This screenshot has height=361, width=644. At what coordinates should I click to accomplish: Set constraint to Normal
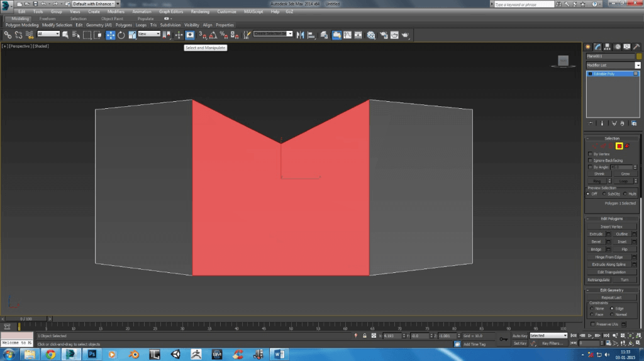pyautogui.click(x=612, y=314)
